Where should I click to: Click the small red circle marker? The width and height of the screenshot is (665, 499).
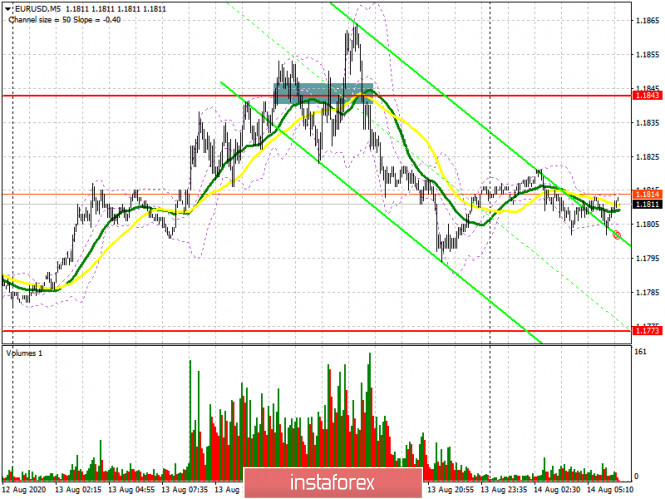point(616,235)
